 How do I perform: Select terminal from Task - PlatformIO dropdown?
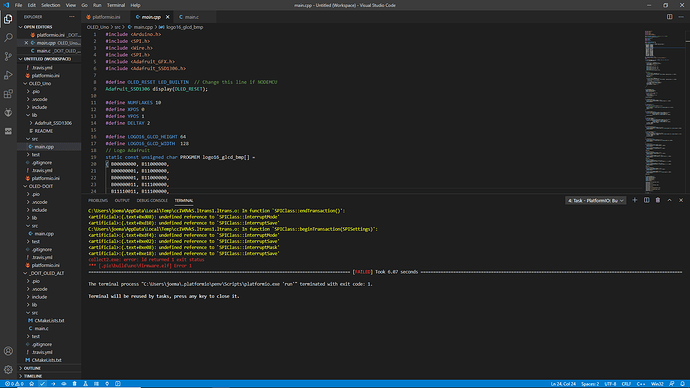595,201
